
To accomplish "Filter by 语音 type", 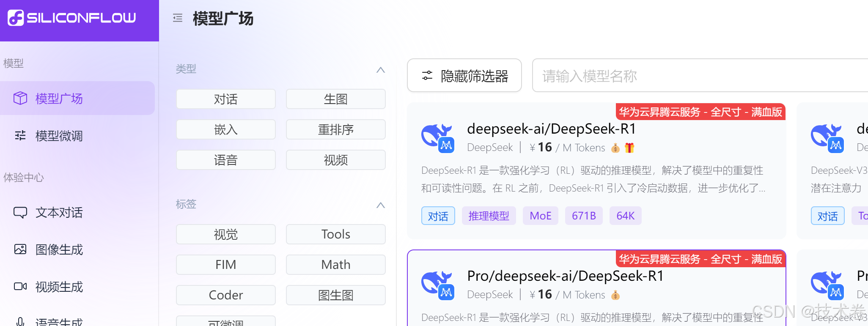I will coord(226,160).
